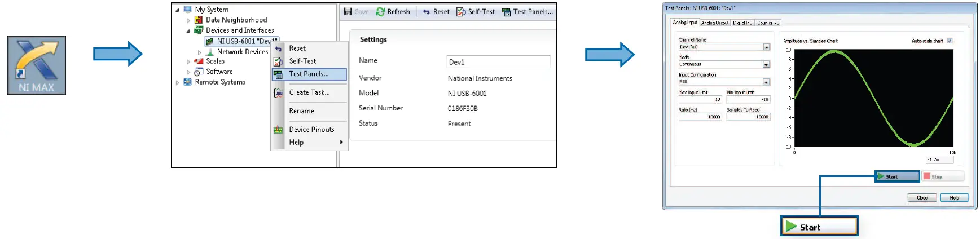The height and width of the screenshot is (239, 980).
Task: Open the Help submenu in context menu
Action: [x=309, y=143]
